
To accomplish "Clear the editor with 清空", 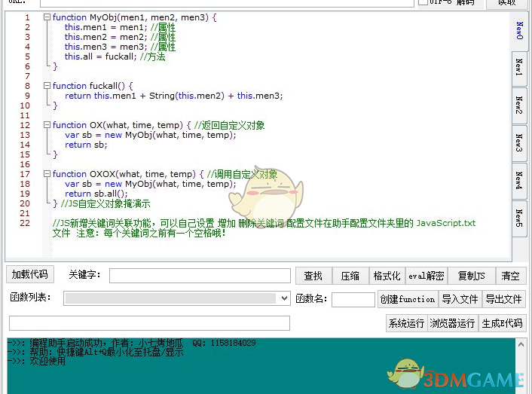I will 511,276.
